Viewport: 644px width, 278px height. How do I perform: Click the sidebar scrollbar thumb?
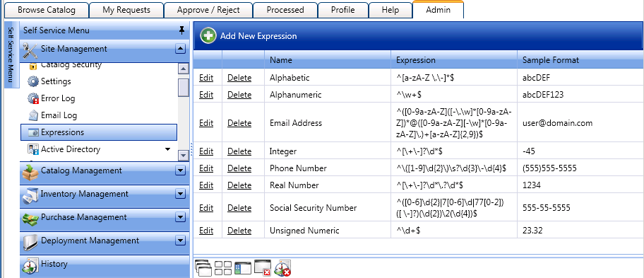tap(184, 87)
